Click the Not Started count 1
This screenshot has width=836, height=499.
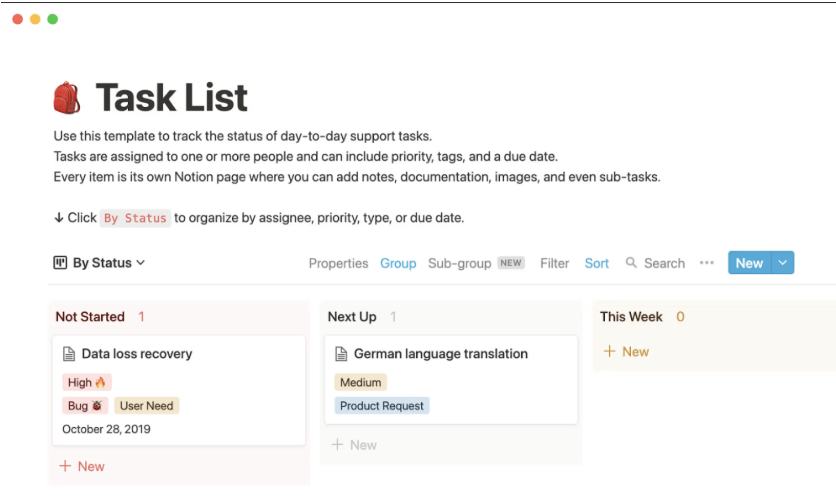(141, 317)
